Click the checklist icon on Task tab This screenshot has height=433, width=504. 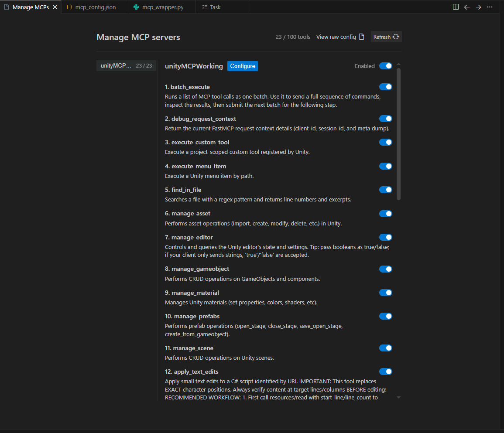(205, 7)
